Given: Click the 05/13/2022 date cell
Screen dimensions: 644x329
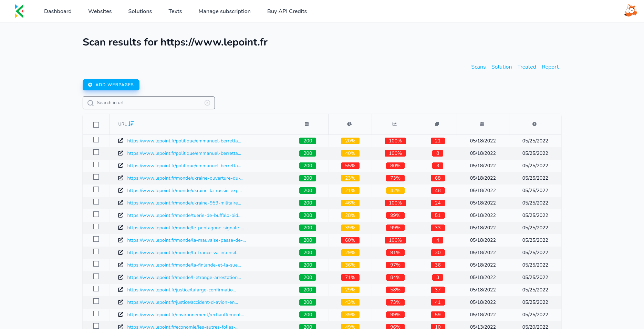Looking at the screenshot, I should [x=483, y=327].
